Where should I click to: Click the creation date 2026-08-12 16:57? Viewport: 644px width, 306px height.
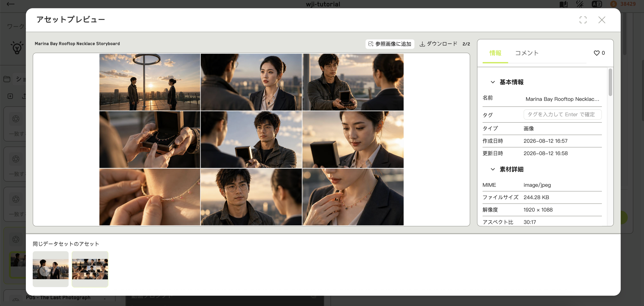coord(545,141)
